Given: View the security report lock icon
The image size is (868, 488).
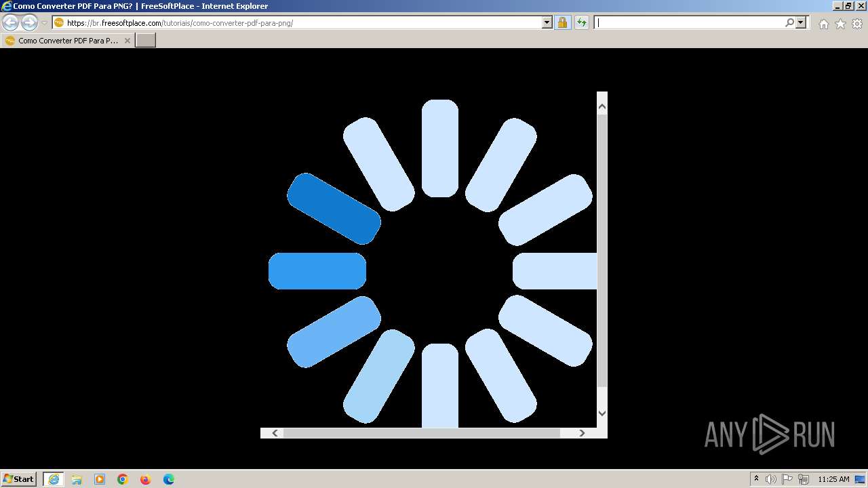Looking at the screenshot, I should pos(562,22).
